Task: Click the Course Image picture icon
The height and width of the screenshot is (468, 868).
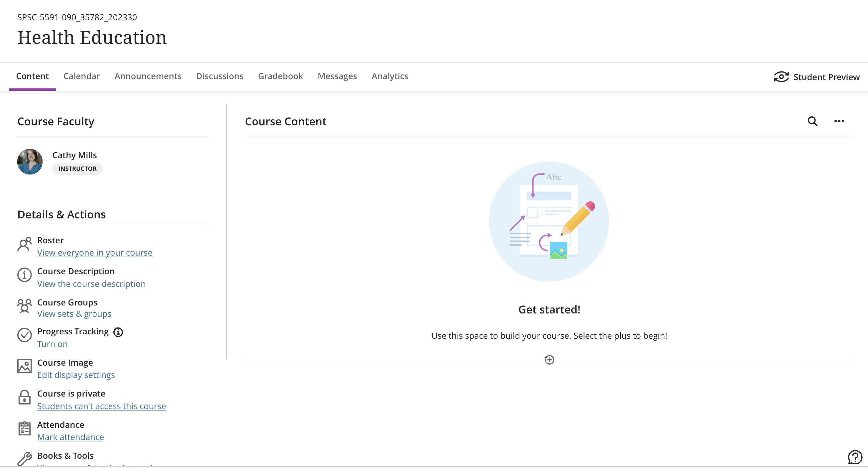Action: click(24, 366)
